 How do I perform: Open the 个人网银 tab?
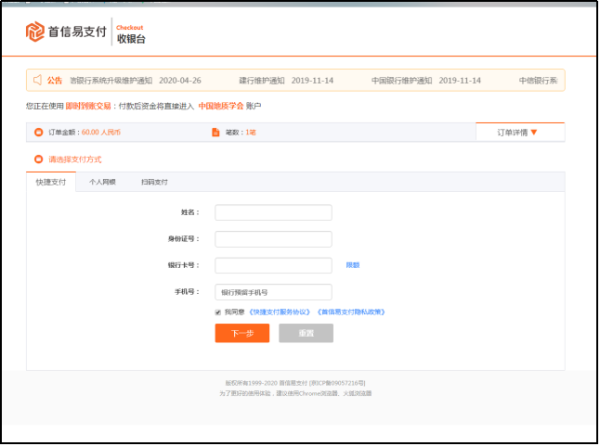click(x=103, y=182)
